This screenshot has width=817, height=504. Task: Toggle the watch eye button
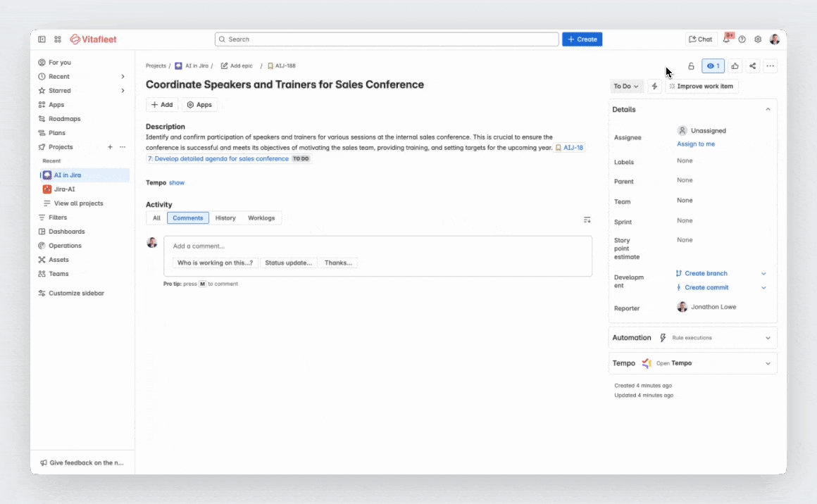[713, 66]
